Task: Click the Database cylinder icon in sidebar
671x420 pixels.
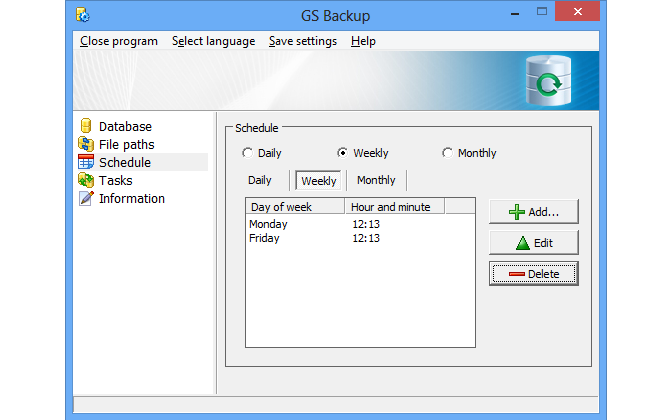Action: tap(86, 127)
